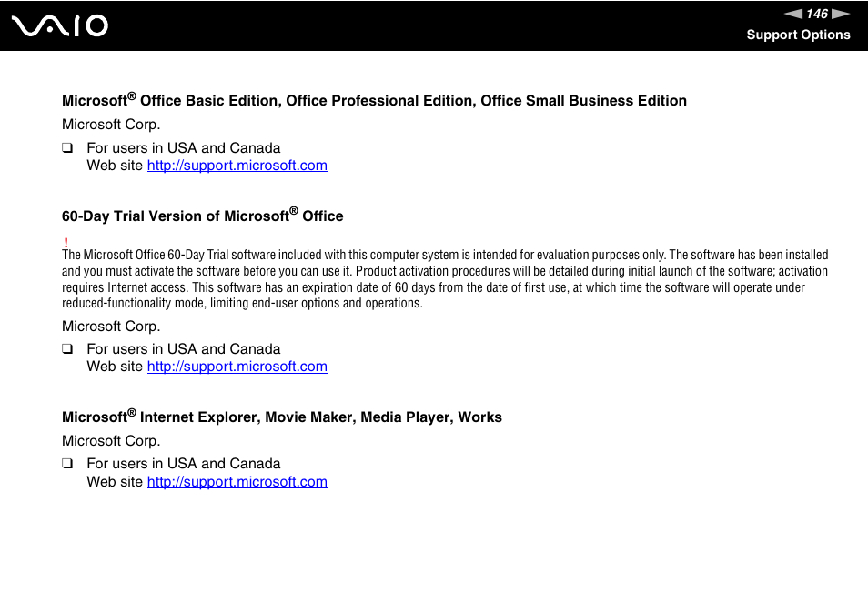Click the red exclamation warning icon
Screen dimensions: 868x613
pyautogui.click(x=66, y=242)
